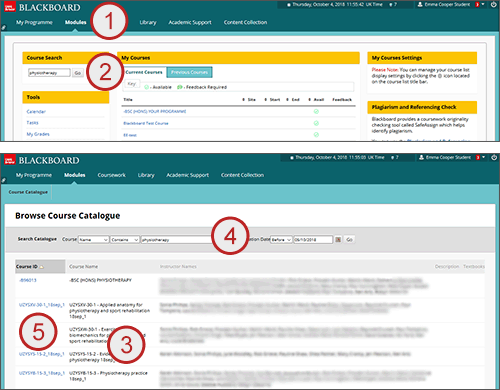Viewport: 500px width, 390px height.
Task: Click availability check icon for BSC (HONS) YOUR PROGRAMME
Action: click(316, 111)
